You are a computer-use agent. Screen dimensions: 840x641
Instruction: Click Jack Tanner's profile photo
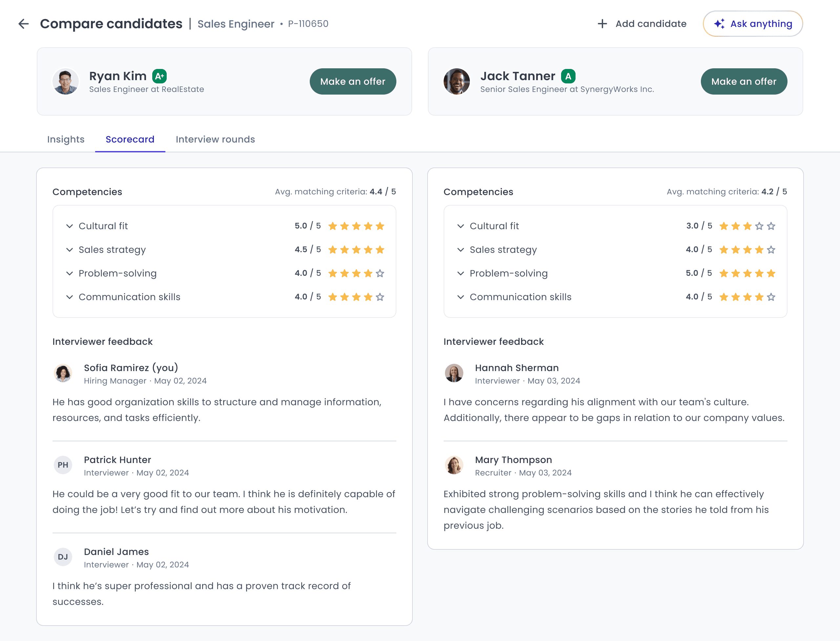[456, 81]
